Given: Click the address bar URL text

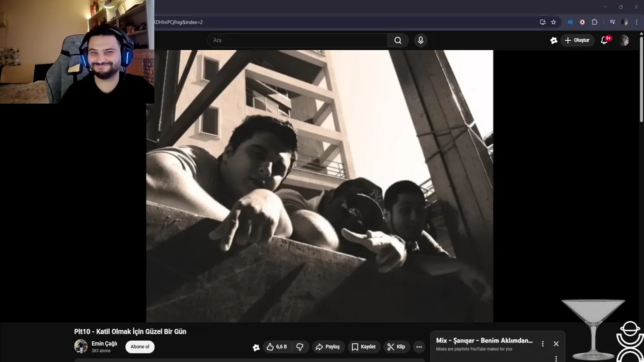Looking at the screenshot, I should (x=178, y=22).
